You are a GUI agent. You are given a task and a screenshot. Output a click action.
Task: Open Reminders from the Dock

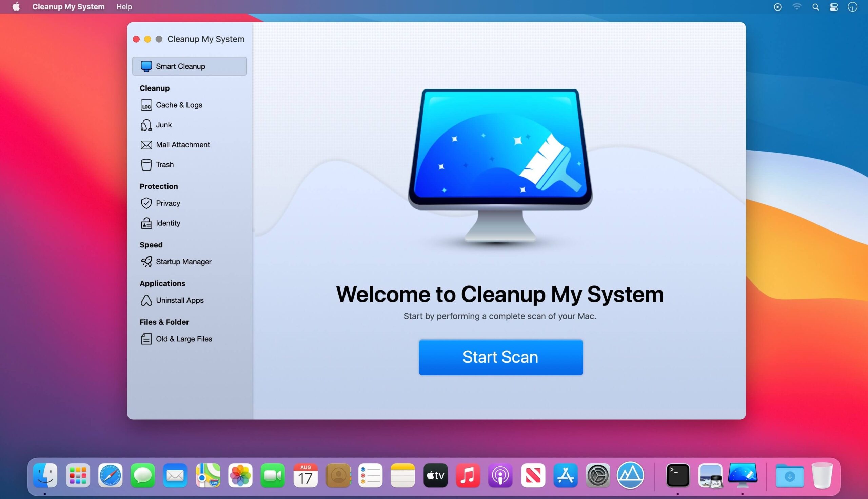click(x=371, y=476)
